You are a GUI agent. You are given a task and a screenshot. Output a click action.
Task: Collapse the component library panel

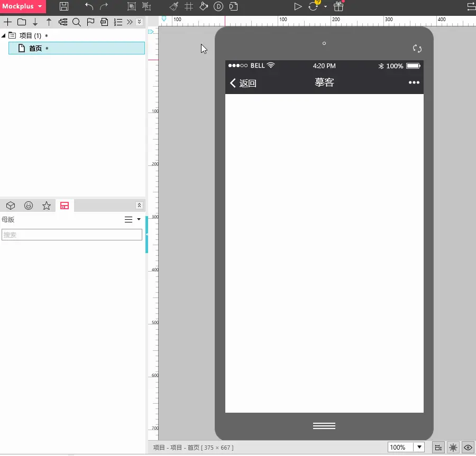click(x=139, y=205)
